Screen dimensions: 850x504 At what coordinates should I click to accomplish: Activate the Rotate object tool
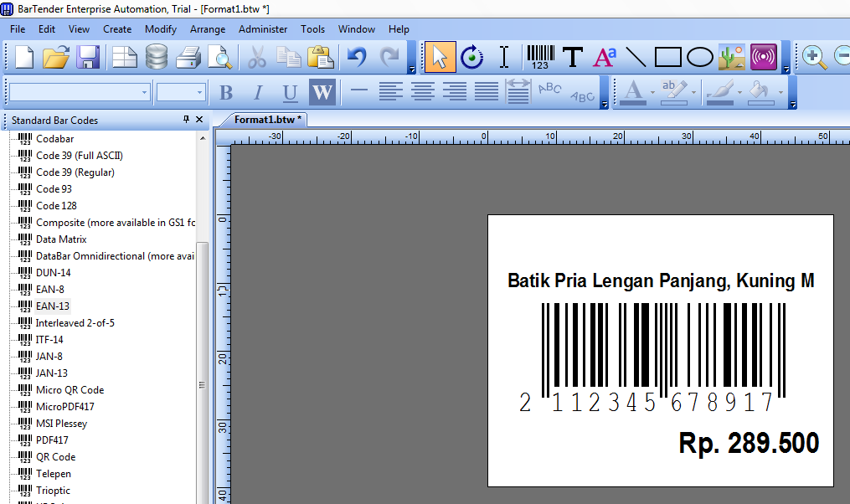pyautogui.click(x=471, y=57)
